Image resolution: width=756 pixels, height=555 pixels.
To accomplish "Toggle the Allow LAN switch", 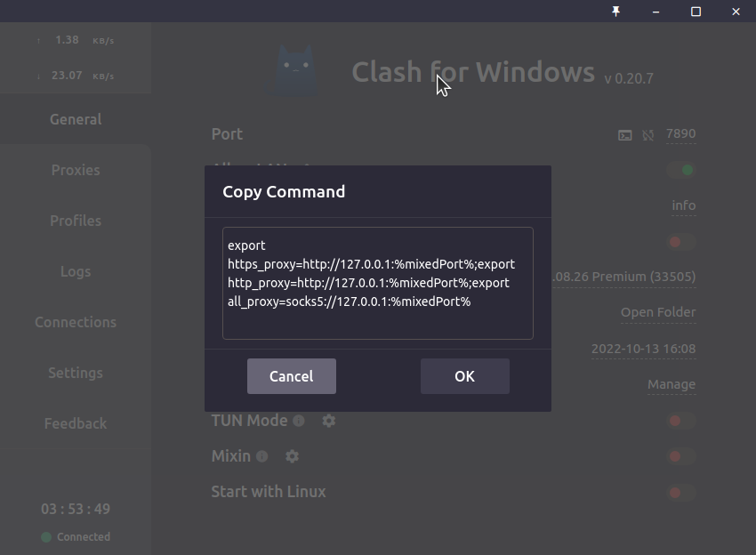I will click(680, 170).
